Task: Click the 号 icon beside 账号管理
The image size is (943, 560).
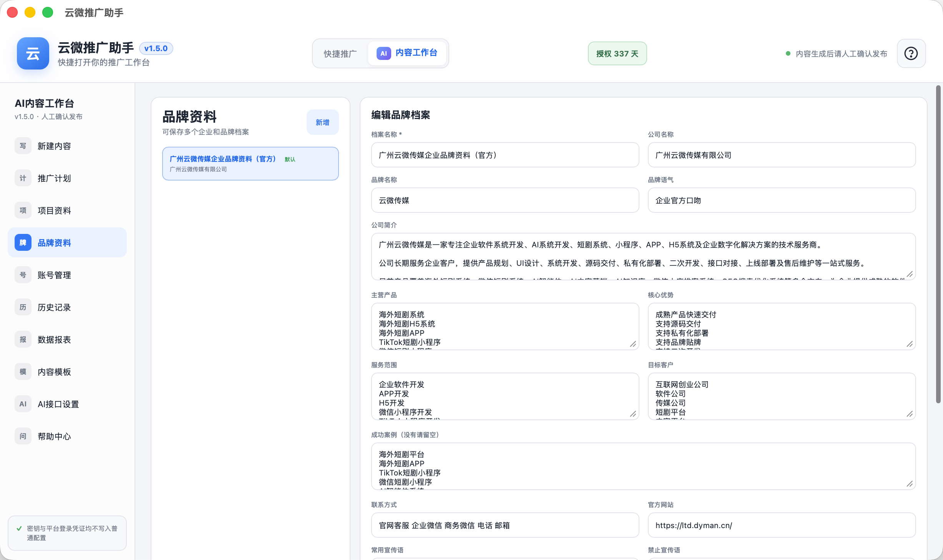Action: click(x=23, y=275)
